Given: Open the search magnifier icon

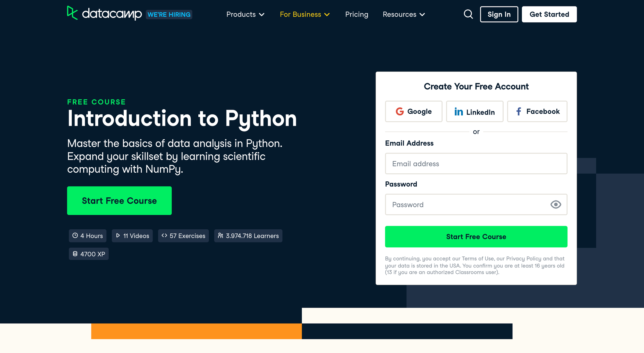Looking at the screenshot, I should click(468, 14).
